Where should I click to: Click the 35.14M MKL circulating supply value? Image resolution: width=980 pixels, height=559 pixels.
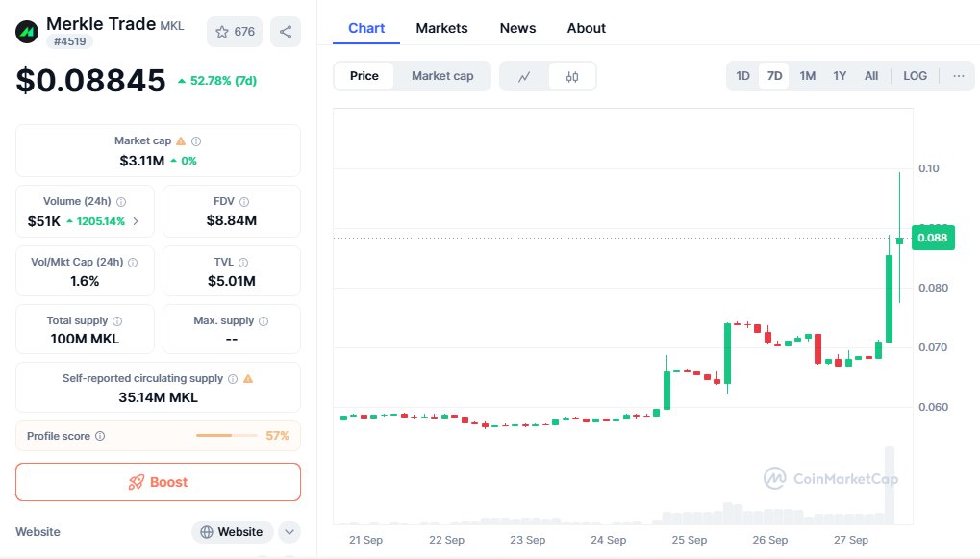pyautogui.click(x=158, y=397)
